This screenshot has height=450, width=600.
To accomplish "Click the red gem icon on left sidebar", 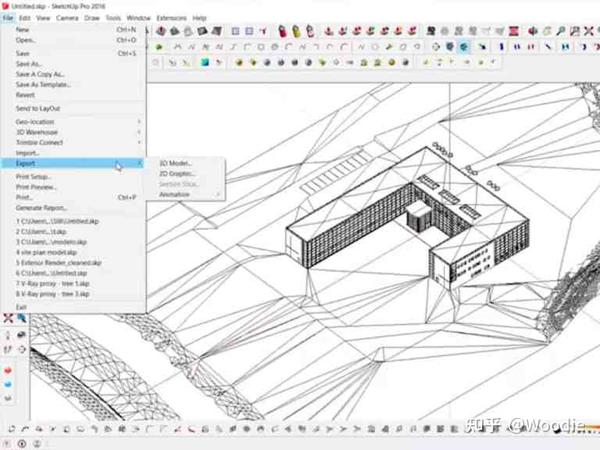I will (8, 370).
